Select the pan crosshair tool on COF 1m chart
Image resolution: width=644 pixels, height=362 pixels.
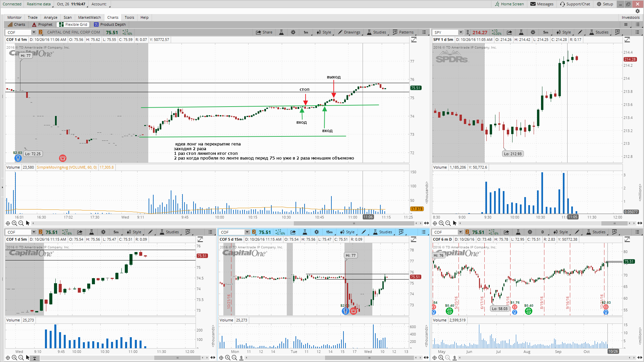[8, 223]
